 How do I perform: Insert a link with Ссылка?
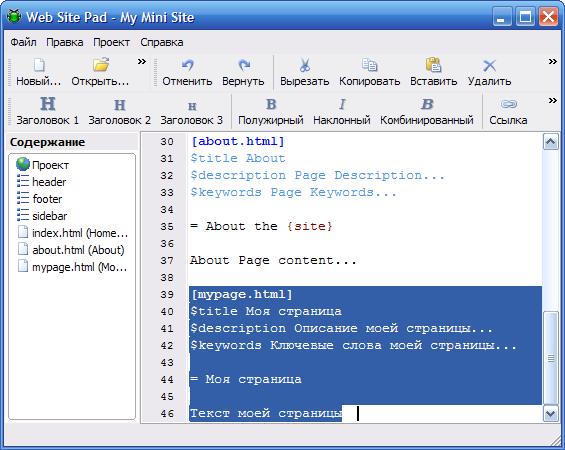(508, 111)
